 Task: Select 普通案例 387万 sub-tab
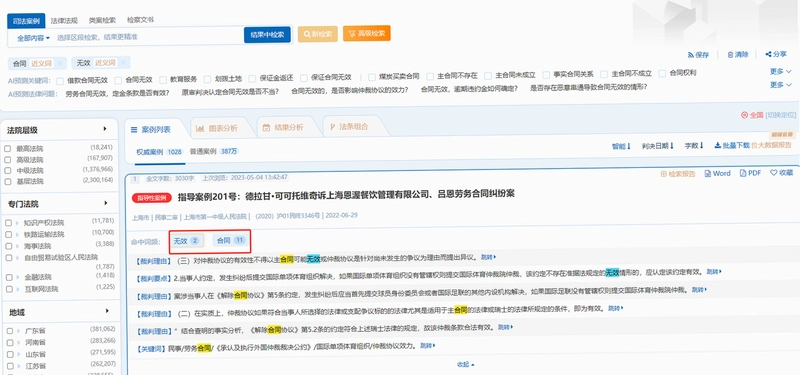click(x=214, y=152)
